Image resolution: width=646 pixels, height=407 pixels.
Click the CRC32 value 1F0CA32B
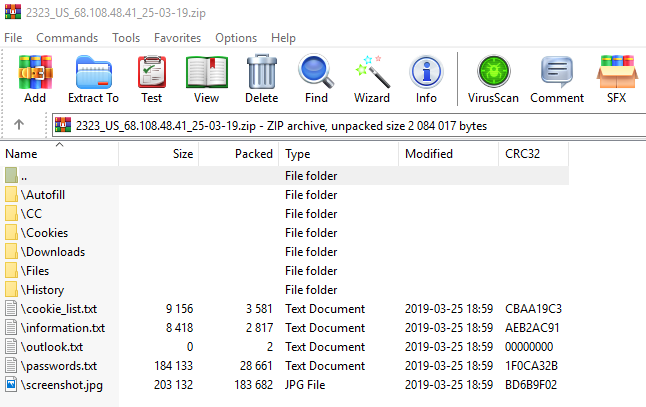(x=531, y=365)
